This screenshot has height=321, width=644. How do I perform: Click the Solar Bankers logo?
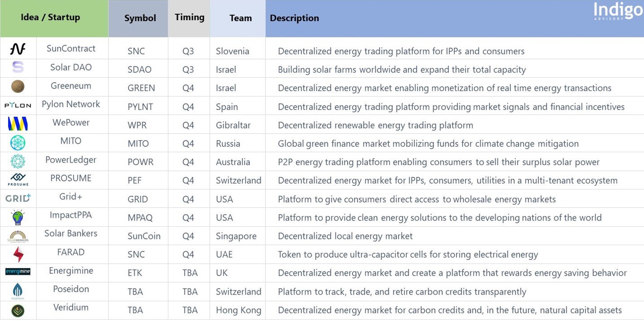click(x=18, y=236)
